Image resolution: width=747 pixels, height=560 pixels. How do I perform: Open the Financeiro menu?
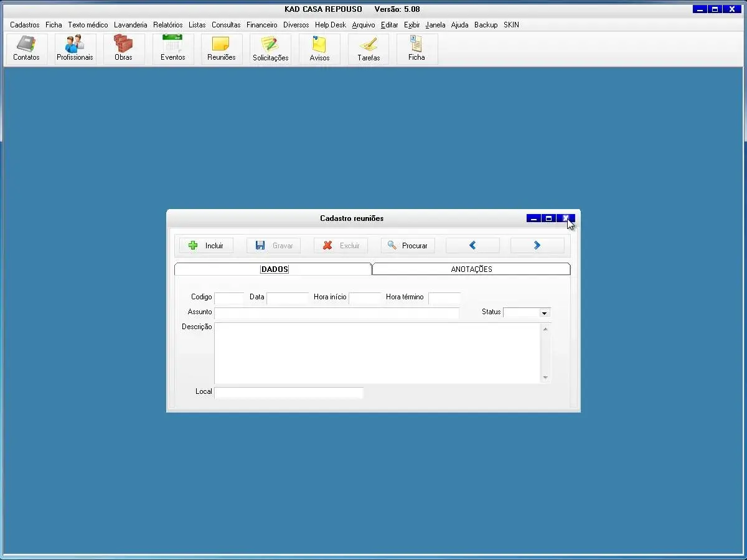coord(261,25)
